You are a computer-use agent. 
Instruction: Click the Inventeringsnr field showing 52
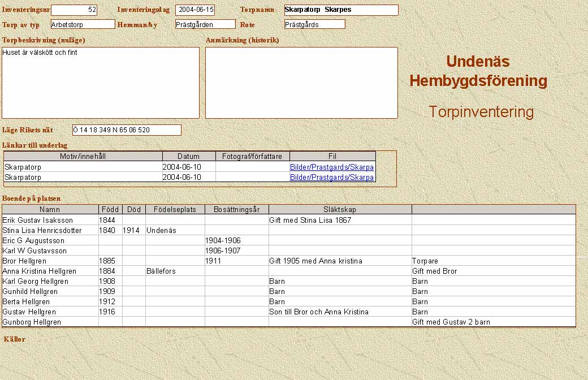click(74, 10)
